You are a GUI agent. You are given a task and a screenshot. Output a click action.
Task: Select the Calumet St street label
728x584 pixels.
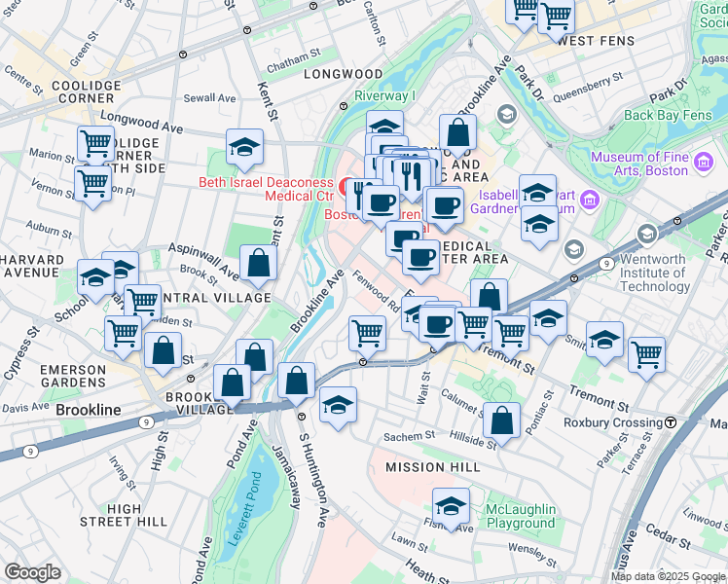click(462, 402)
